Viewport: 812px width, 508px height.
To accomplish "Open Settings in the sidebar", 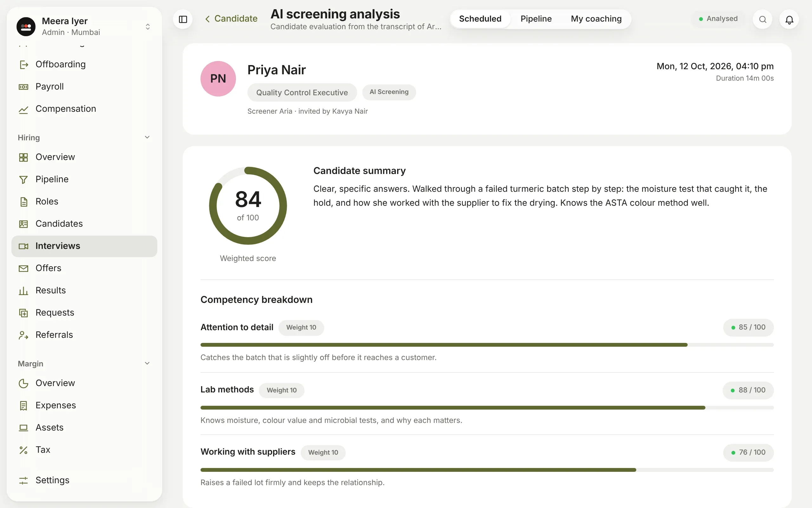I will [84, 480].
